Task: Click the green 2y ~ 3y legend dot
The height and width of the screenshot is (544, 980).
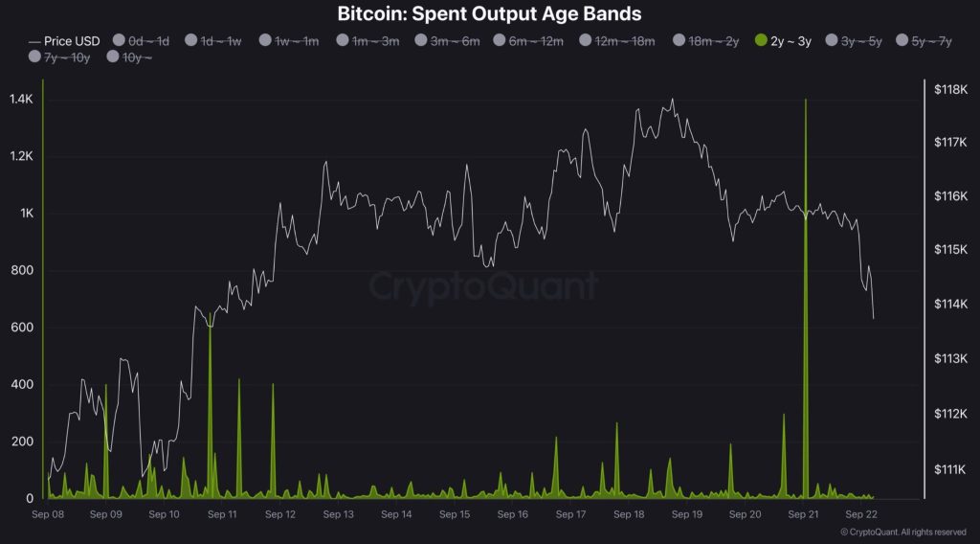Action: coord(761,41)
